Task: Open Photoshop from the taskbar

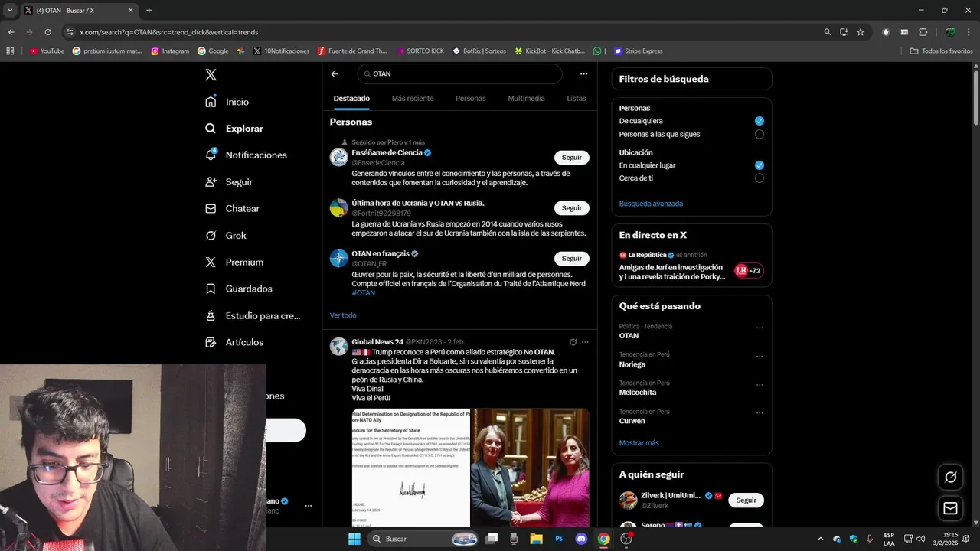Action: tap(559, 539)
